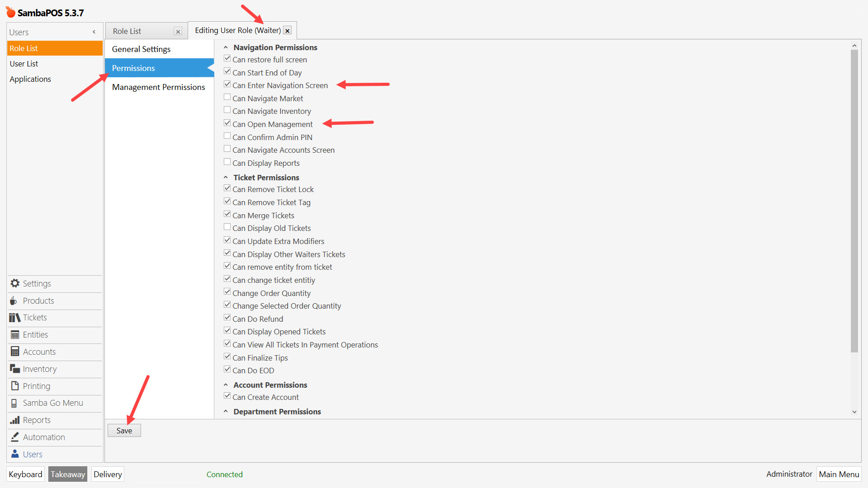The image size is (868, 488).
Task: Expand the Department Permissions group
Action: (226, 410)
